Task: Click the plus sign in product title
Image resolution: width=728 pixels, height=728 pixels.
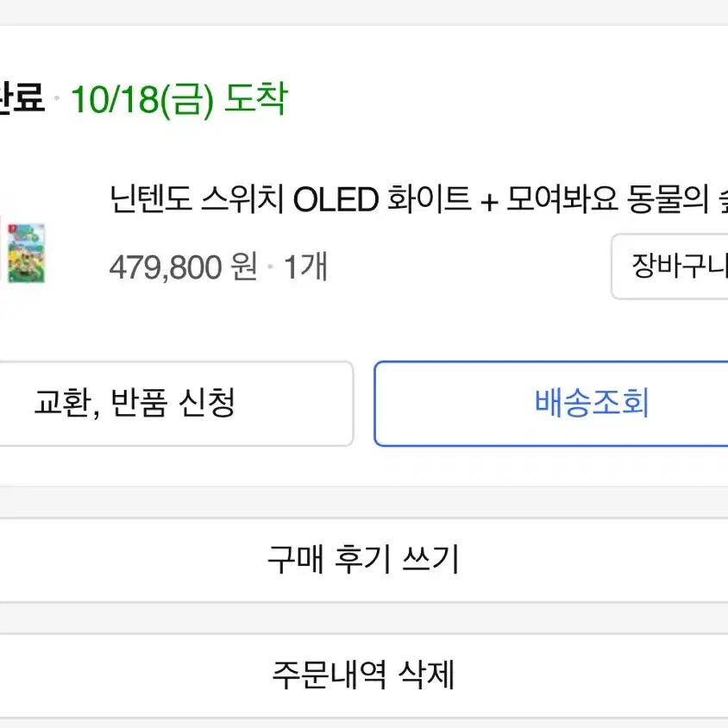Action: pos(489,202)
